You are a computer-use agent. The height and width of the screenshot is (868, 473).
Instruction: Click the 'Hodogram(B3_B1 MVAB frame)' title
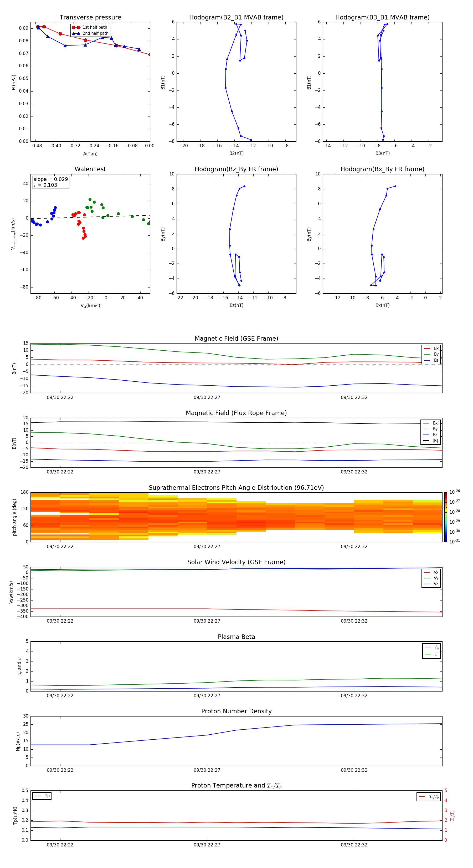[382, 18]
